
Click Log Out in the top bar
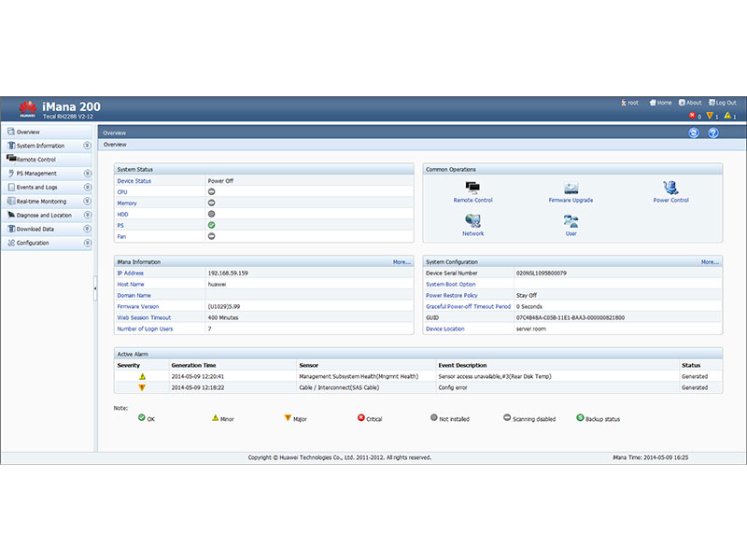[722, 103]
